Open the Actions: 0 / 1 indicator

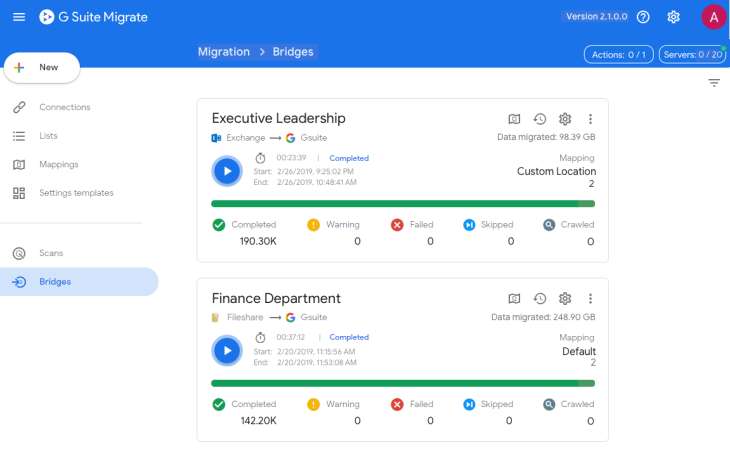[x=619, y=54]
